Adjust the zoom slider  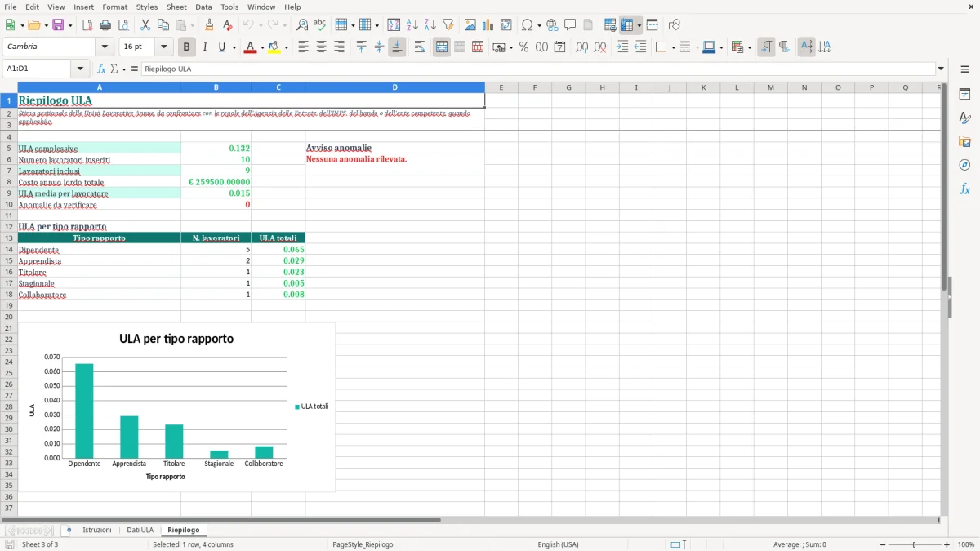(x=914, y=544)
